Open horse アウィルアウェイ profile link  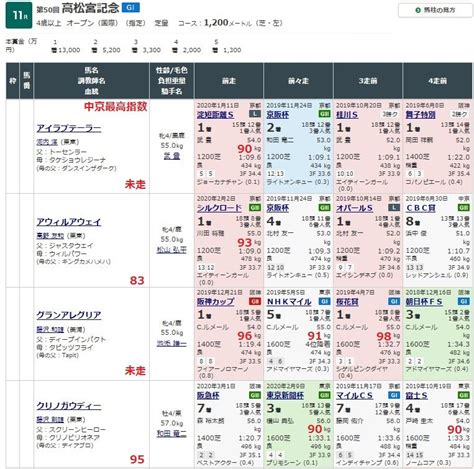(69, 222)
